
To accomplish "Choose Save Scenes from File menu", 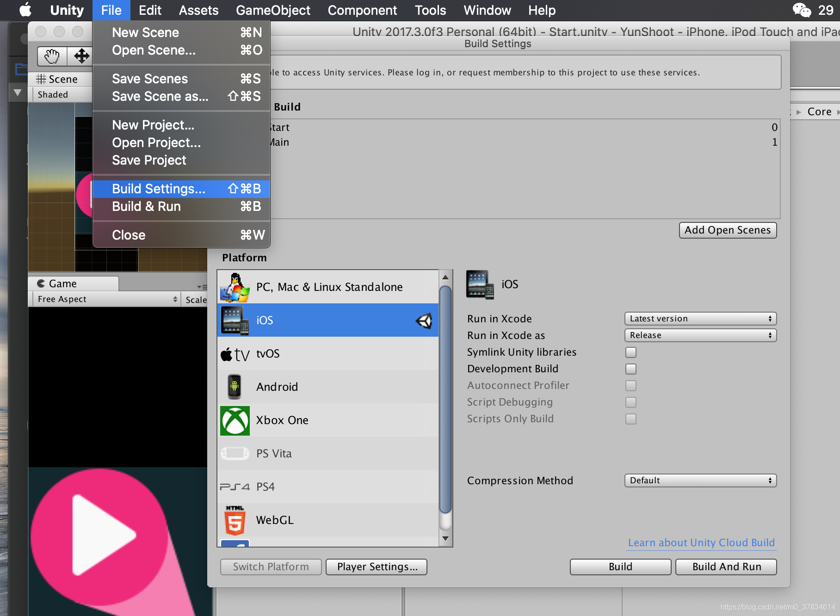I will [181, 79].
